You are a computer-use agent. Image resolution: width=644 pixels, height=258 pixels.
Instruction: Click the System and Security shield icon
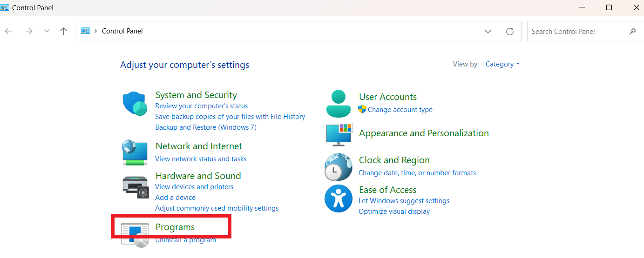[135, 104]
